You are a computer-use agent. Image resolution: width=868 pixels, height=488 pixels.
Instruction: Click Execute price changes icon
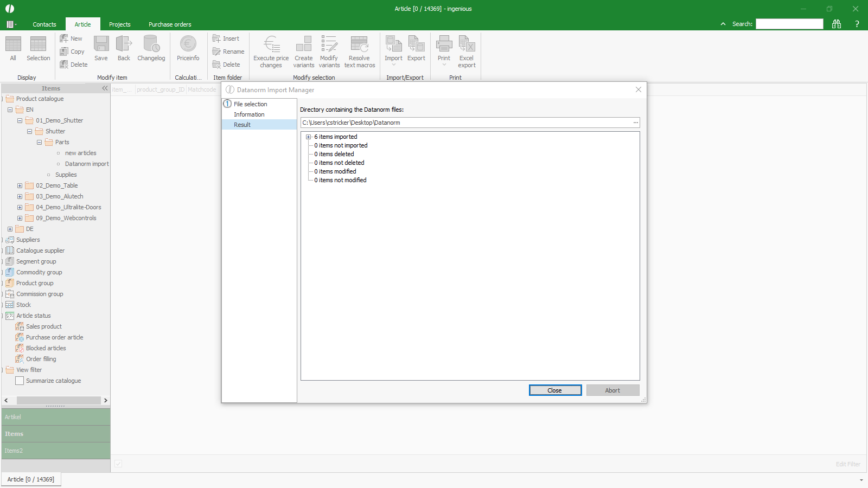tap(271, 44)
